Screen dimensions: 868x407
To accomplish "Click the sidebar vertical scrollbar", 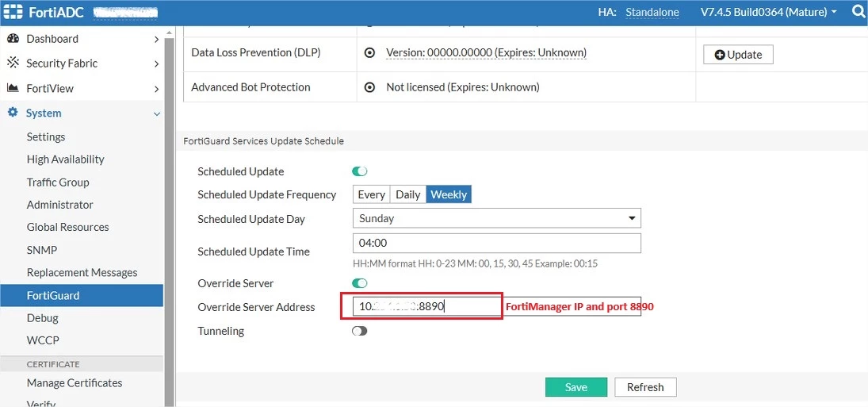I will click(170, 221).
